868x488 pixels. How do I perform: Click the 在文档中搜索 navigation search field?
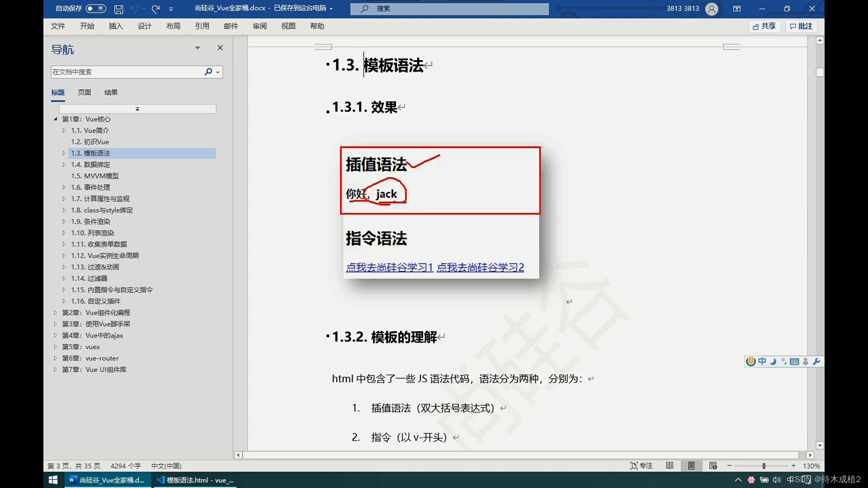[x=127, y=72]
